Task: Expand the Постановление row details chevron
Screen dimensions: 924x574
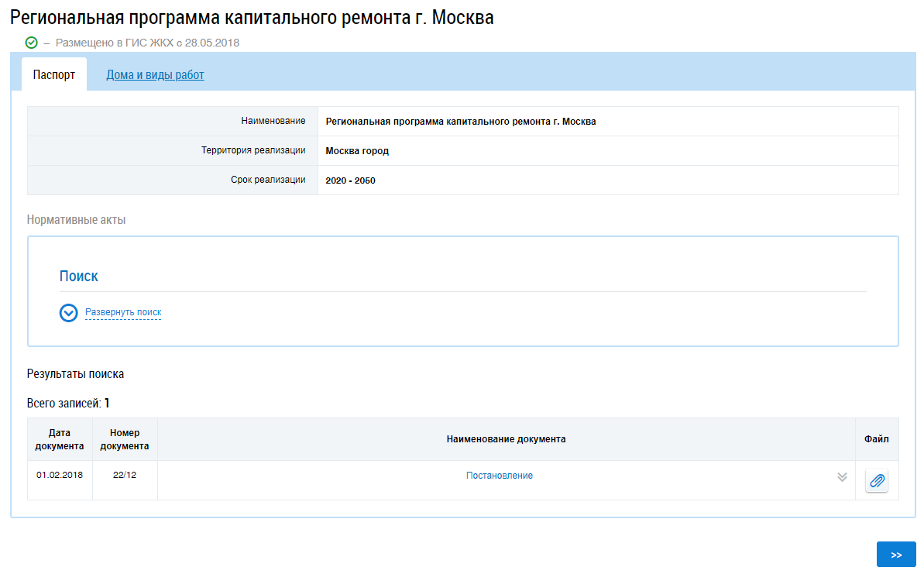Action: [x=842, y=477]
